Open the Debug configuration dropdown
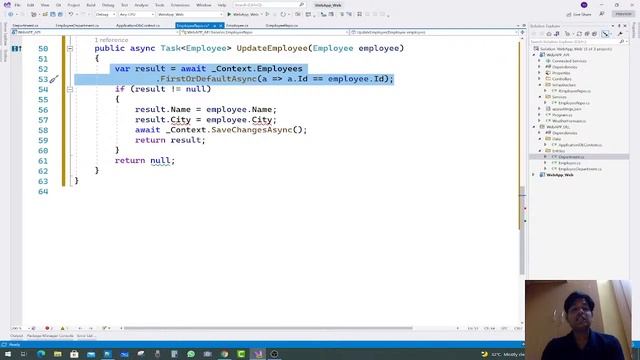This screenshot has height=360, width=640. [105, 14]
